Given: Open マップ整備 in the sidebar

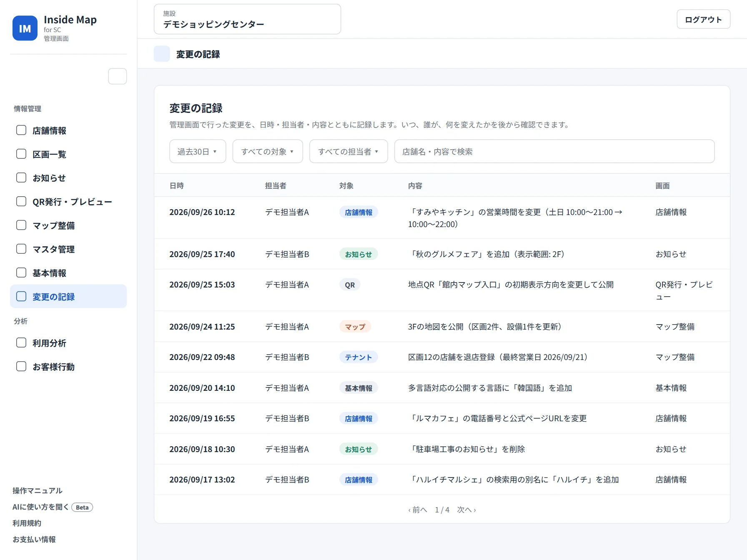Looking at the screenshot, I should click(68, 225).
